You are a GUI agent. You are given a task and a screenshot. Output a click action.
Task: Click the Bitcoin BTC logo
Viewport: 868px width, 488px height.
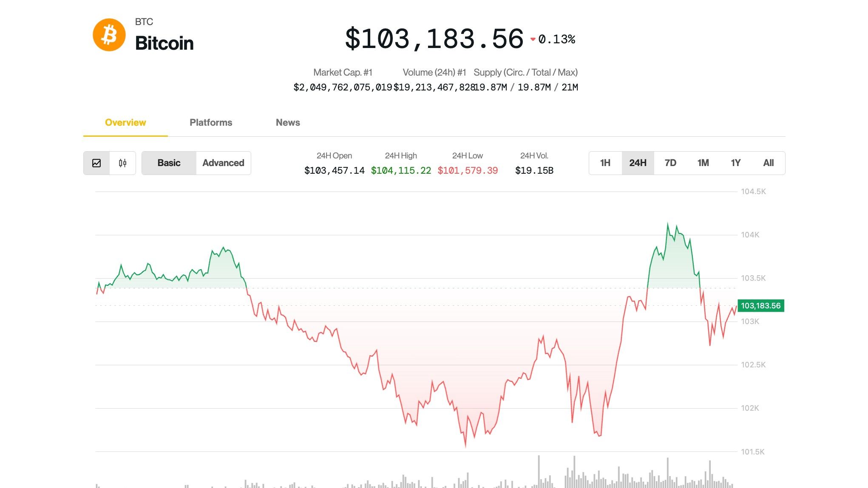pos(109,34)
